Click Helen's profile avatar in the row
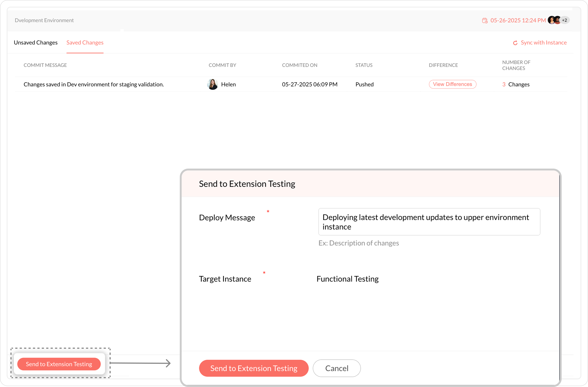 [x=213, y=84]
